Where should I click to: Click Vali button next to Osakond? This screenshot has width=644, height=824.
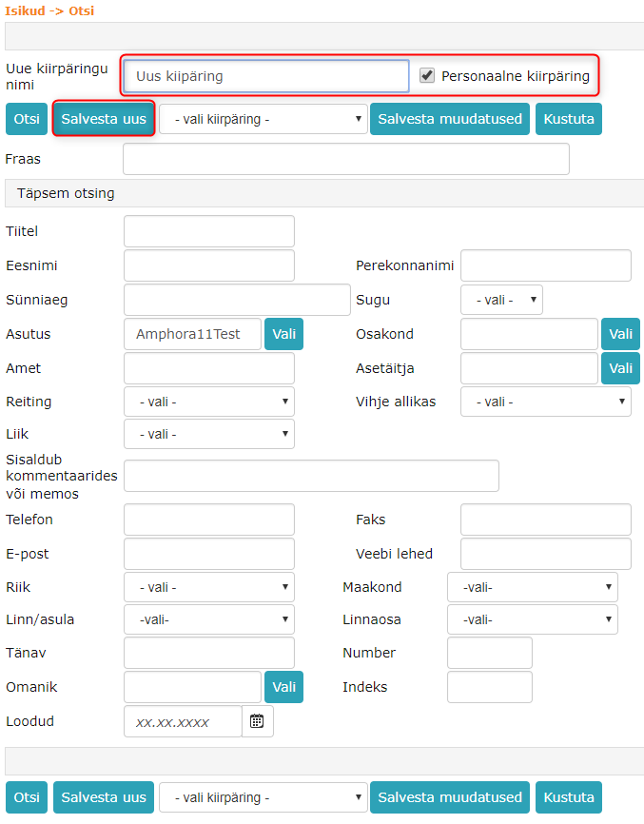click(620, 334)
